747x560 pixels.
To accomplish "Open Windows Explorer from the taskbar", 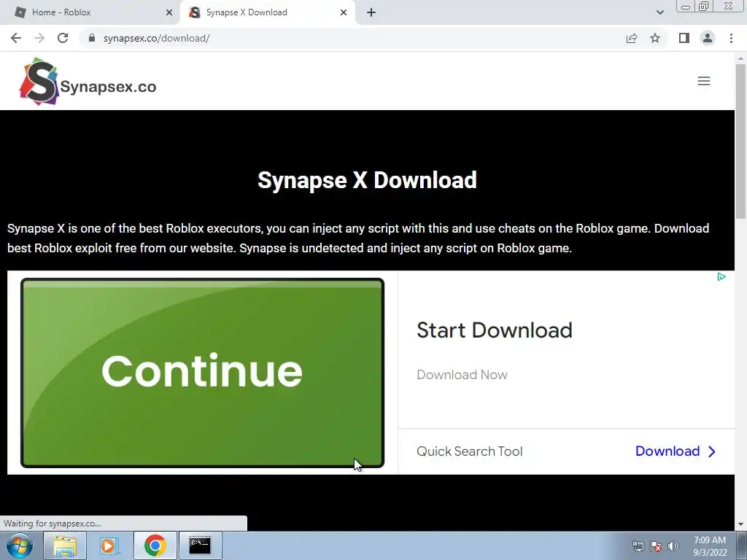I will (x=65, y=545).
